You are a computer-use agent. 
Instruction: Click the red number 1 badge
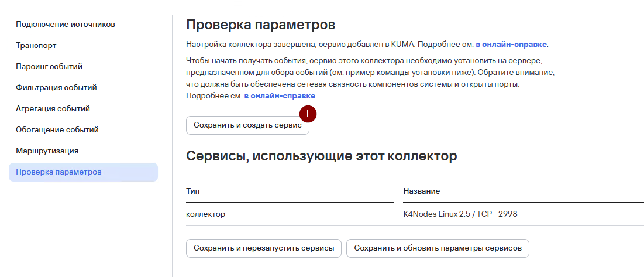(308, 114)
